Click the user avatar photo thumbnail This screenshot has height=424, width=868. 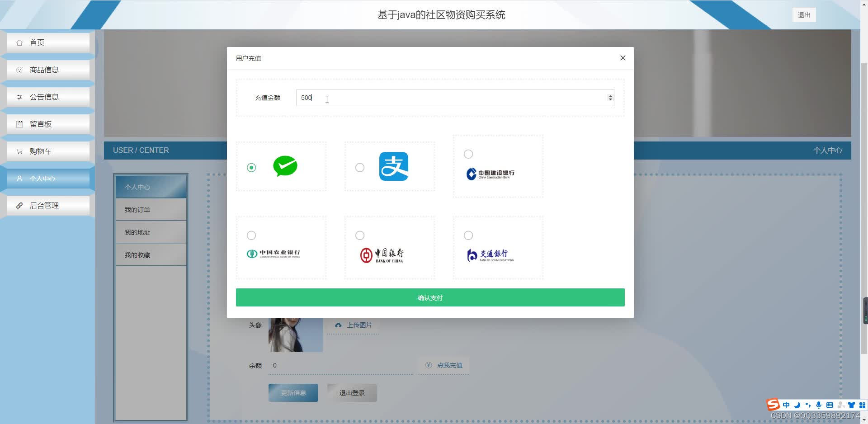[x=296, y=335]
